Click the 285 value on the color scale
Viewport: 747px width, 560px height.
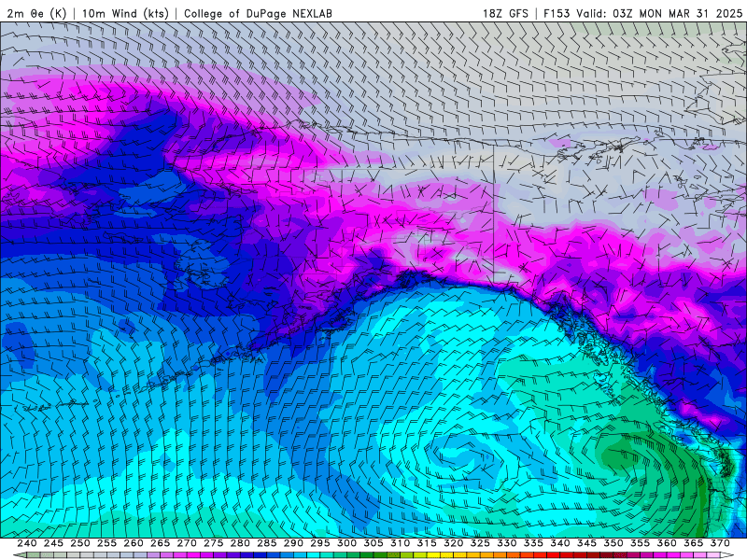coord(267,543)
